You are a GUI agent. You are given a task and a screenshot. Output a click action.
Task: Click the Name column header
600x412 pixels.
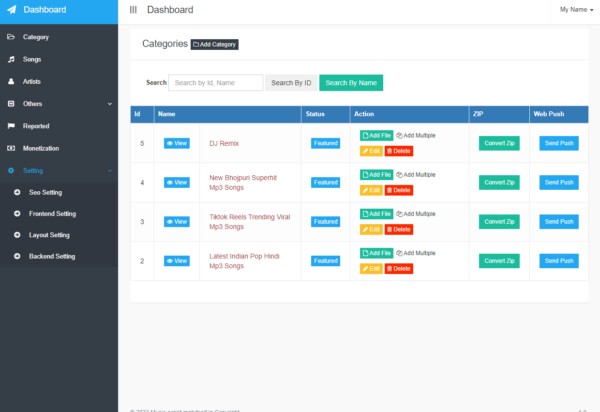pyautogui.click(x=228, y=114)
